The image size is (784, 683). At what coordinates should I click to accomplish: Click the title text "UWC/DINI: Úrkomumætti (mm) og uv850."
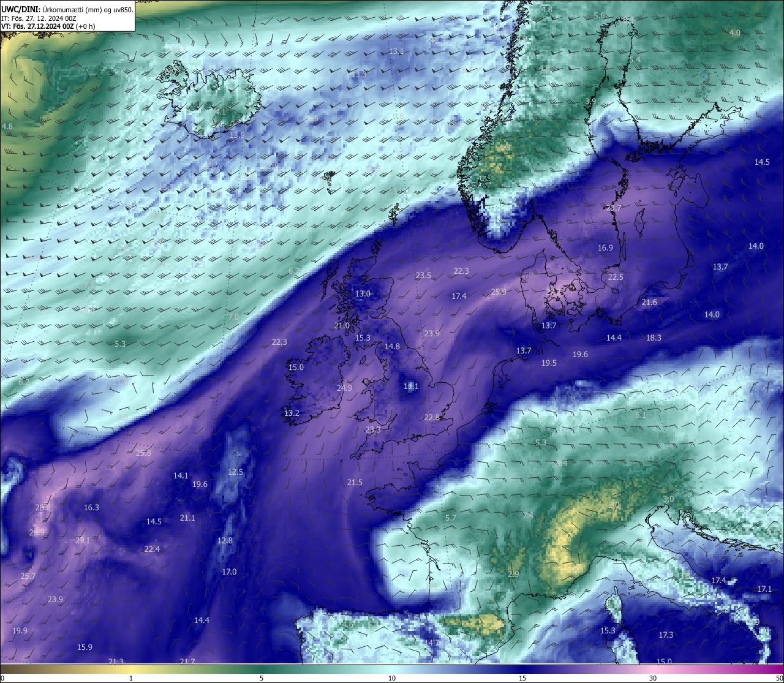(x=67, y=9)
